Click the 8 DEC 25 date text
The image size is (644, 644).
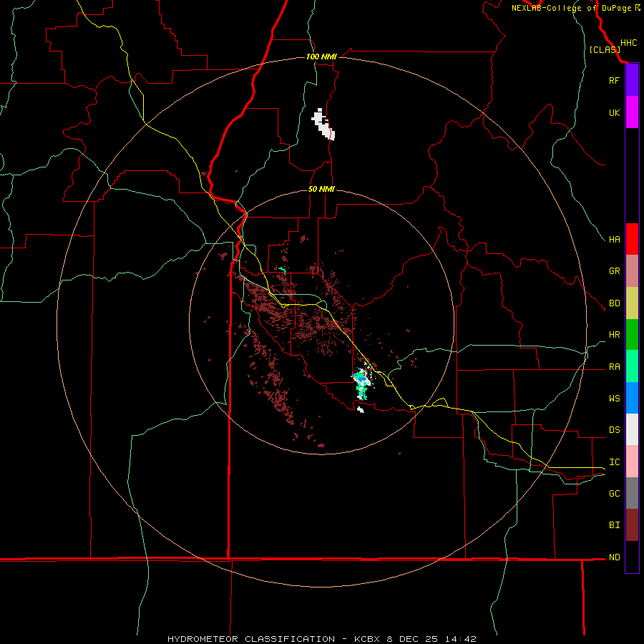413,639
